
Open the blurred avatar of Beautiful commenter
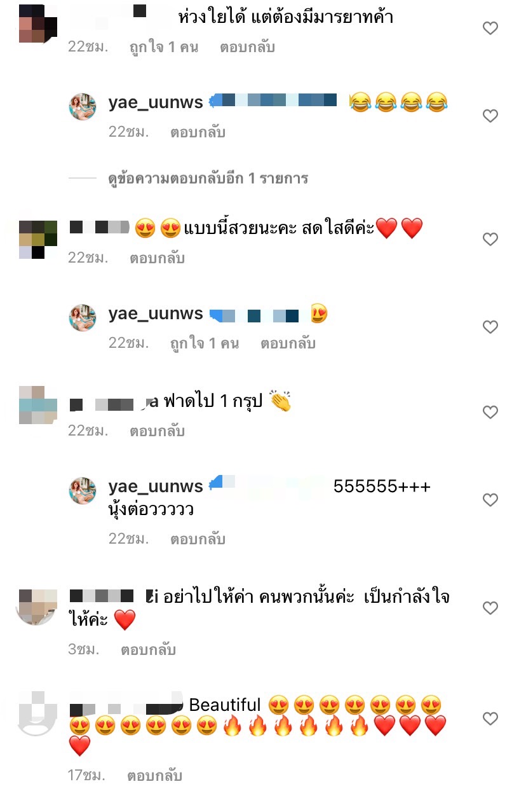[36, 713]
